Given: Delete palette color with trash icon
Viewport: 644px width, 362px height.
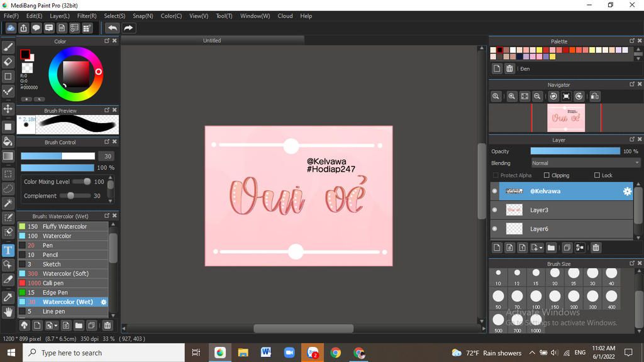Looking at the screenshot, I should point(509,69).
